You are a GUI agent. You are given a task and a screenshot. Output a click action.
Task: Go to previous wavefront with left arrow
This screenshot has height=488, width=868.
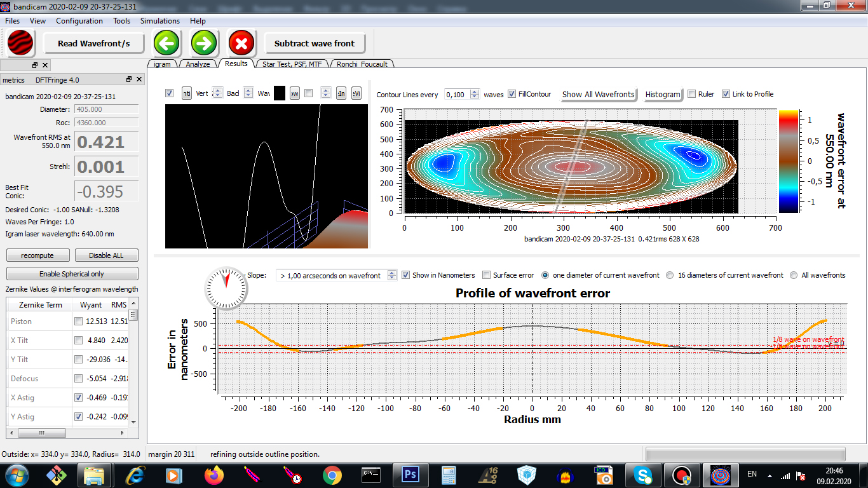click(166, 44)
